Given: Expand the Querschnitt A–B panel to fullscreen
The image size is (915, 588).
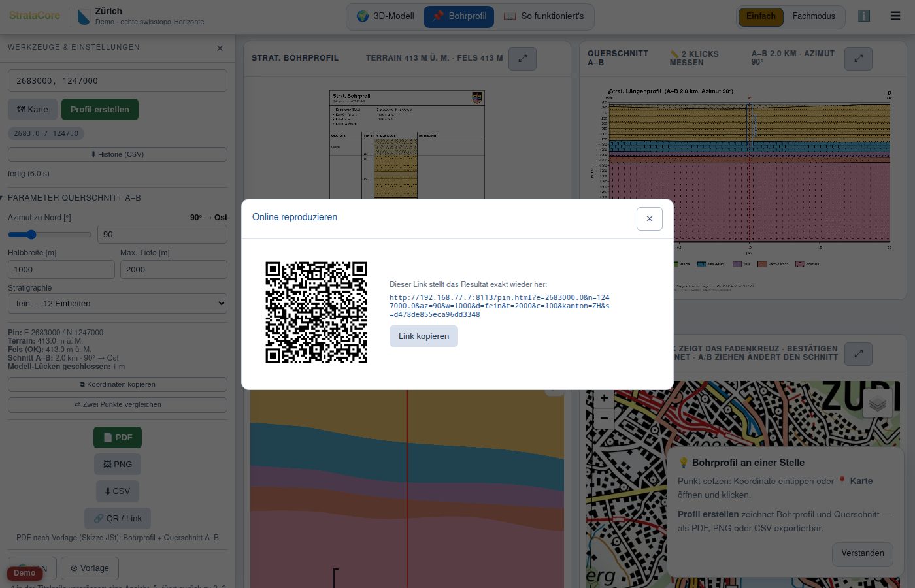Looking at the screenshot, I should click(x=859, y=59).
